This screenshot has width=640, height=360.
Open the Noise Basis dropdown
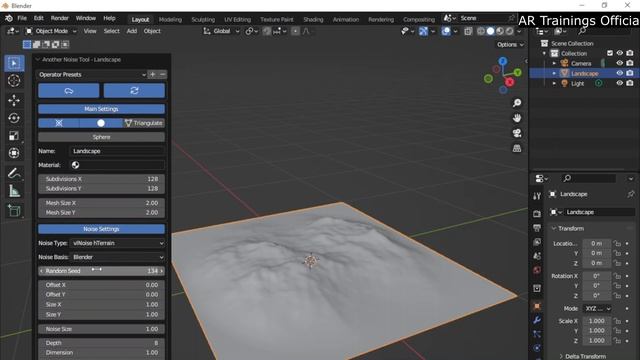[x=117, y=257]
